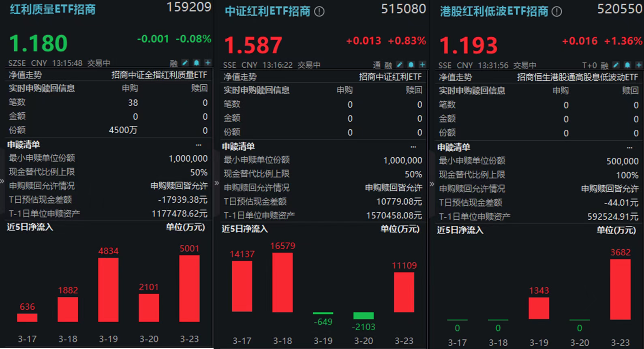Screen dimensions: 644x349
Task: Click the 通 tag in 中证红利ETF panel
Action: [x=377, y=65]
